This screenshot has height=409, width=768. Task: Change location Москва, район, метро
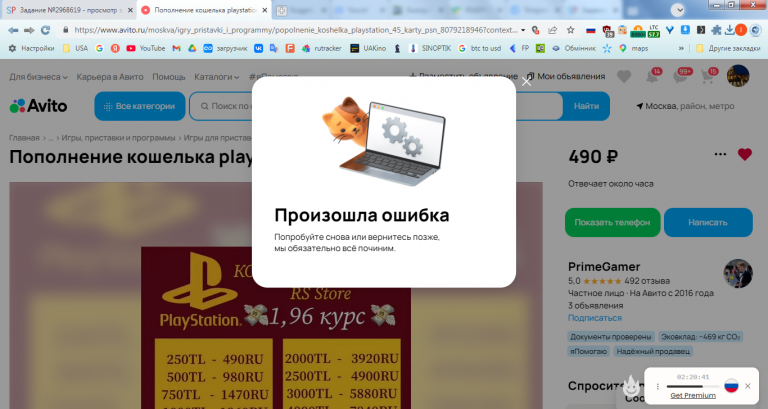[685, 106]
